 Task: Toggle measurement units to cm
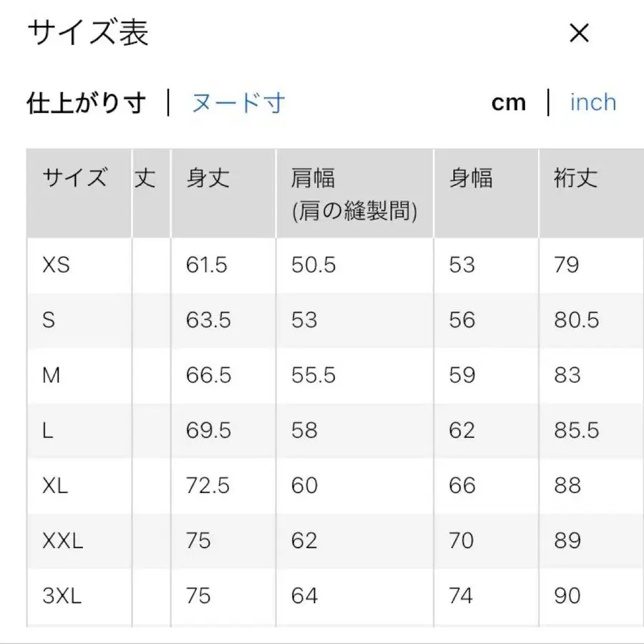coord(509,103)
